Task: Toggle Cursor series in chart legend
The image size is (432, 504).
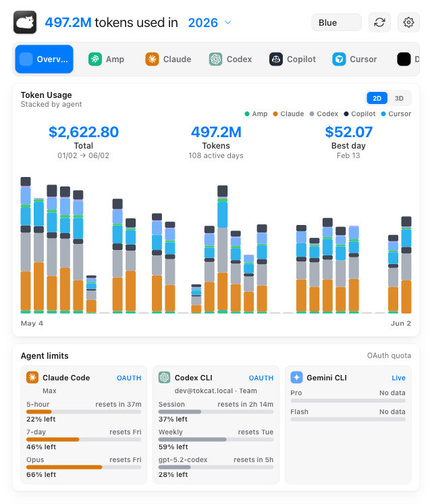Action: (x=396, y=114)
